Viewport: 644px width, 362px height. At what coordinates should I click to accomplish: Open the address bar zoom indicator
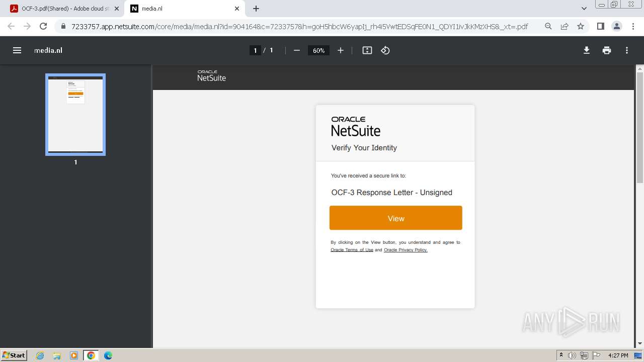point(548,26)
